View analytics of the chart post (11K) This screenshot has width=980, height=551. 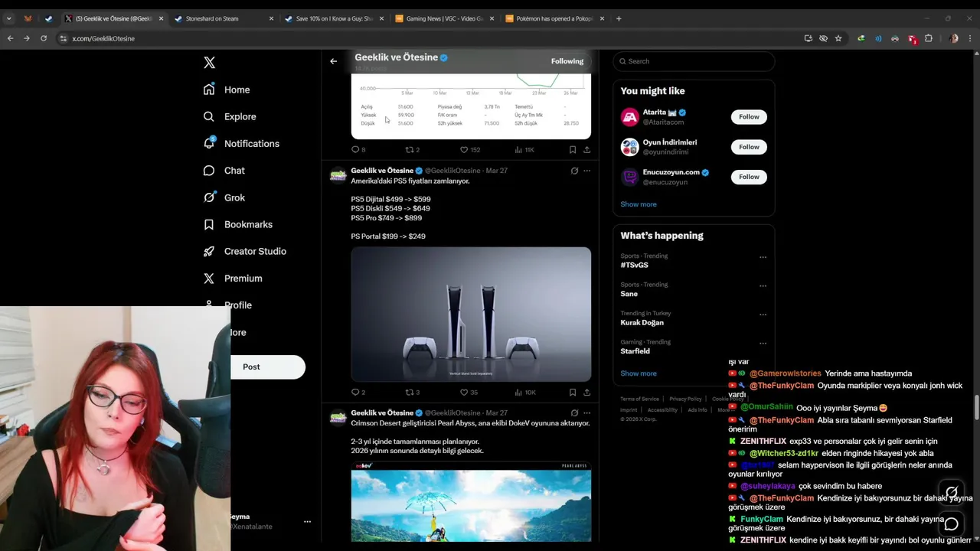point(524,150)
